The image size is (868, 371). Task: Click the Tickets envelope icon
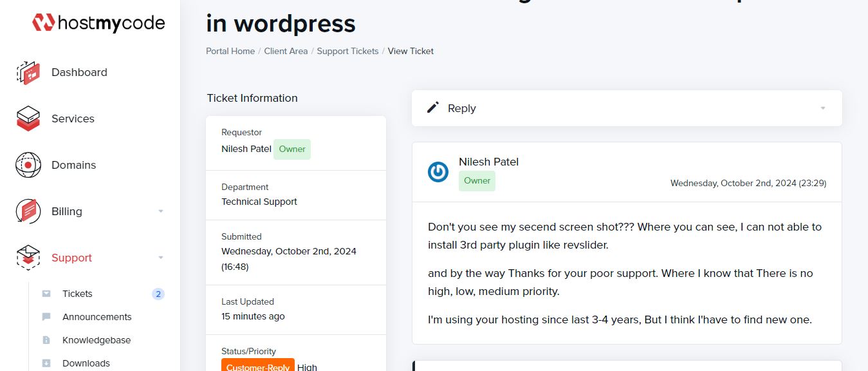[x=46, y=293]
